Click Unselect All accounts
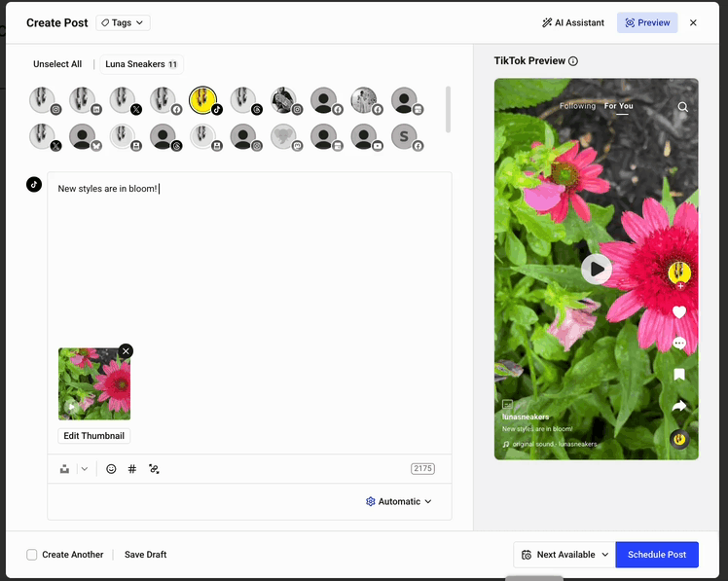Screen dimensions: 728x581 pyautogui.click(x=57, y=64)
